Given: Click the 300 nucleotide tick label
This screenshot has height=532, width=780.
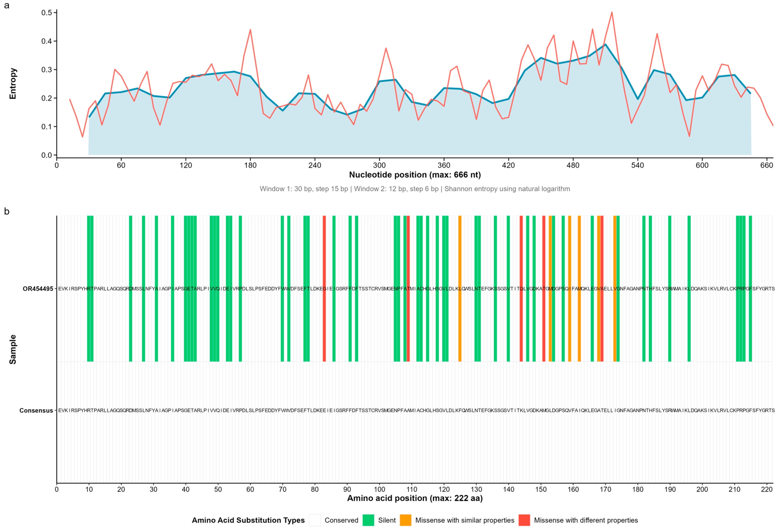Looking at the screenshot, I should click(x=379, y=165).
